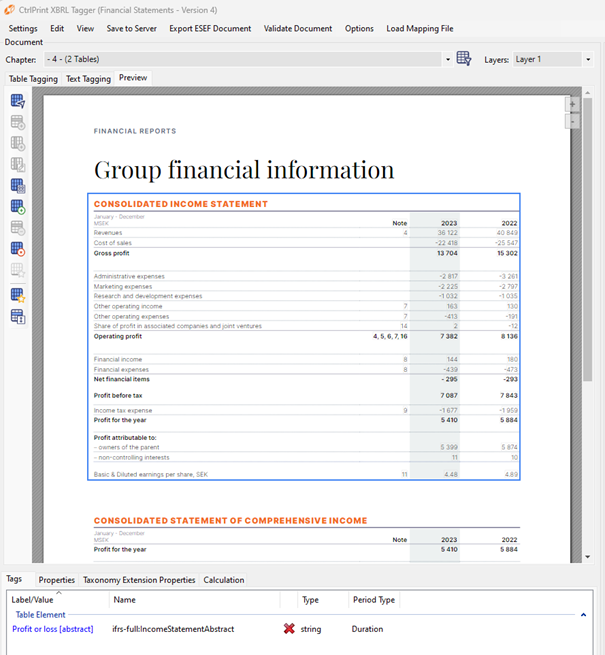Click the Cost of sales row label

(112, 243)
